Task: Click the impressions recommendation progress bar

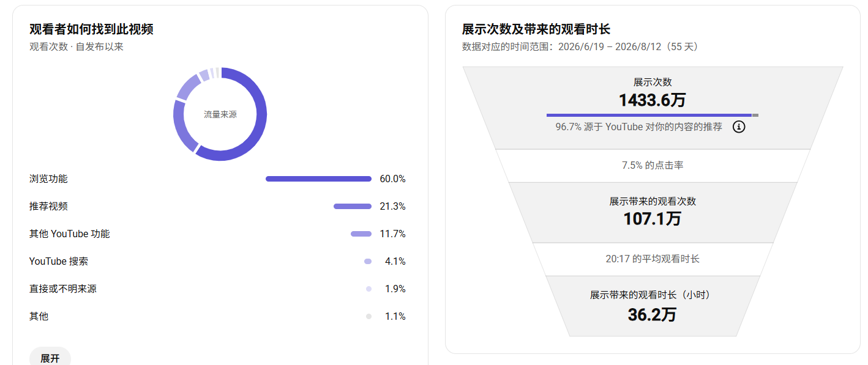Action: [653, 115]
